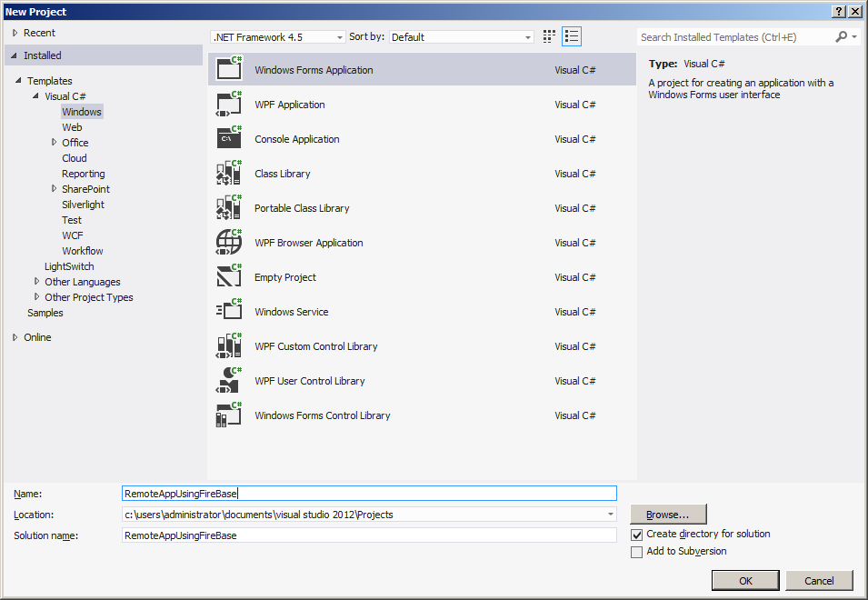This screenshot has height=600, width=868.
Task: Open the .NET Framework version dropdown
Action: tap(278, 37)
